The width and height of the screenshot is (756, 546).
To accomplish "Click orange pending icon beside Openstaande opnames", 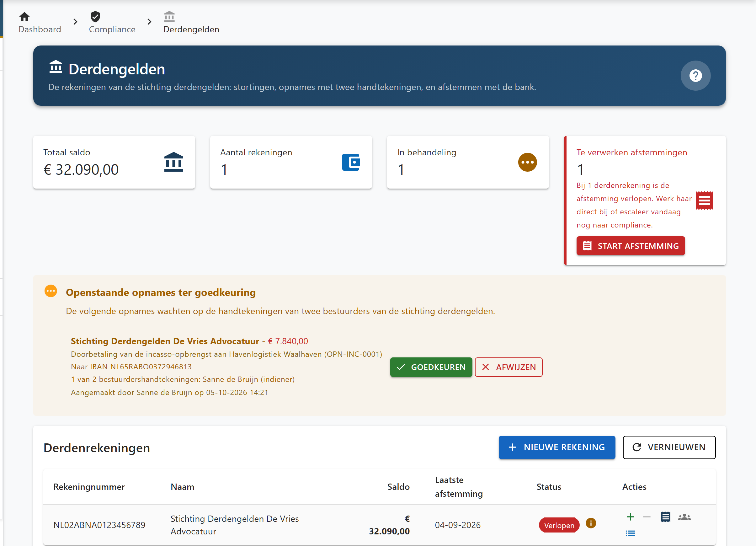I will click(51, 291).
